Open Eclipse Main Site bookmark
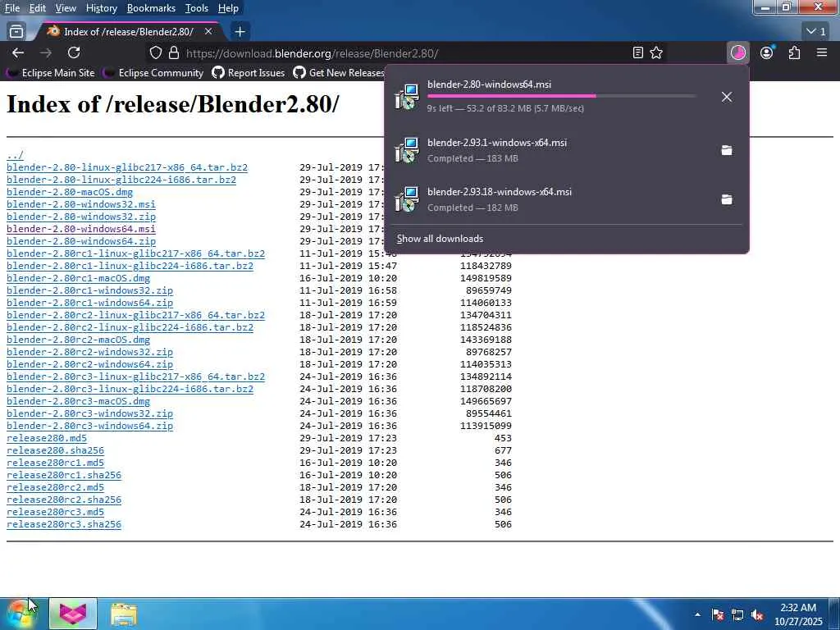Image resolution: width=840 pixels, height=630 pixels. (52, 73)
